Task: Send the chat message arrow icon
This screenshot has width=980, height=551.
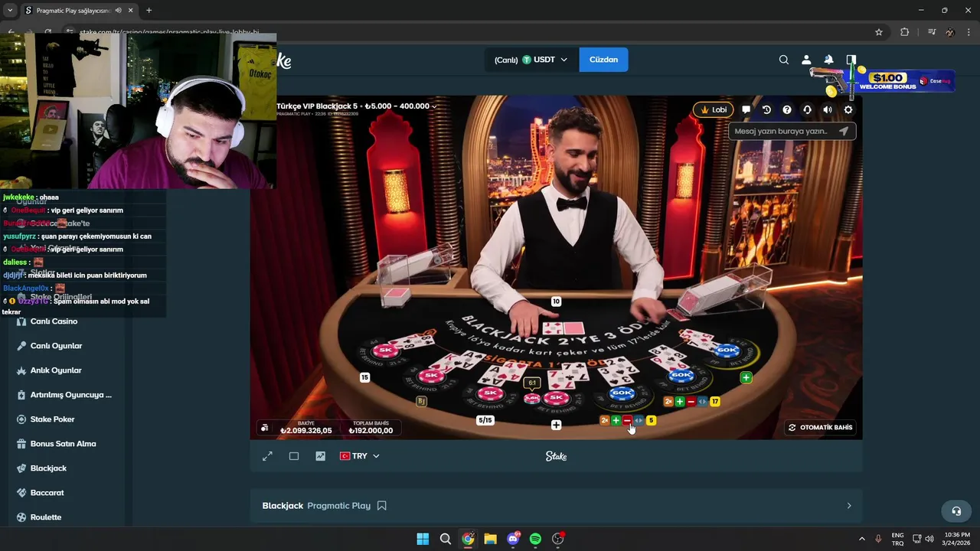Action: (x=844, y=131)
